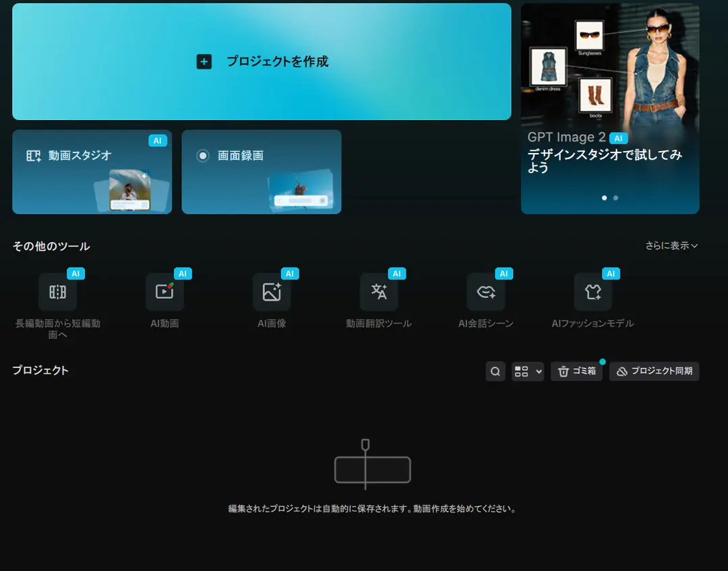Image resolution: width=728 pixels, height=571 pixels.
Task: Click the 動画スタジオ film icon
Action: click(x=34, y=156)
